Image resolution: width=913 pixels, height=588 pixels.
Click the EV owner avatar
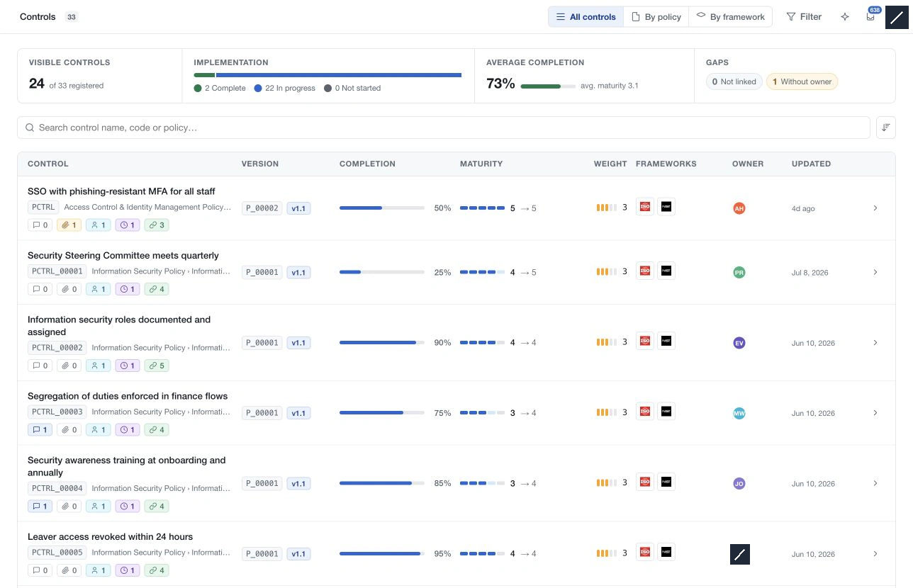pyautogui.click(x=739, y=343)
